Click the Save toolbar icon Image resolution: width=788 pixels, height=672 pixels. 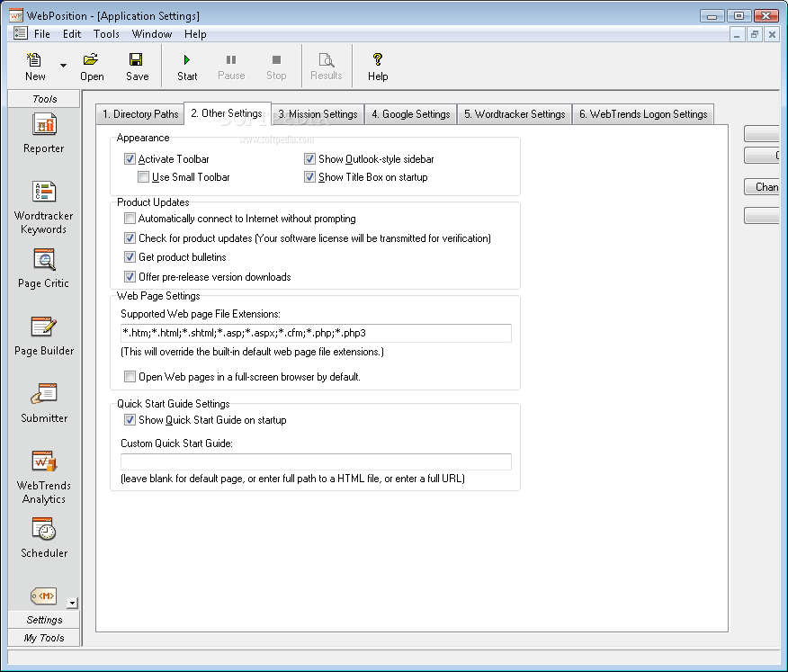click(137, 67)
